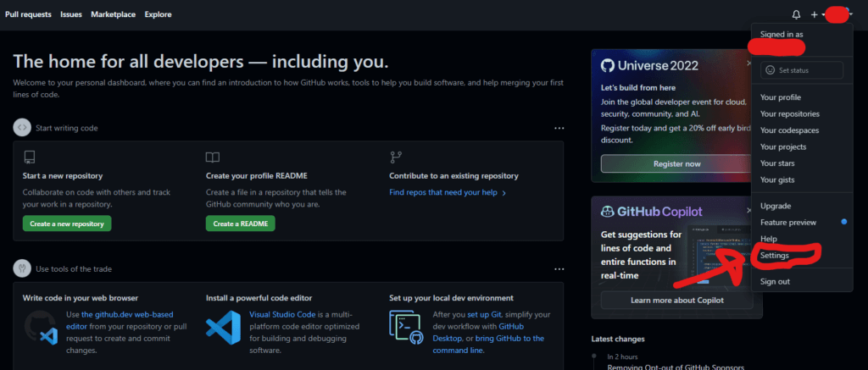Select Upgrade in the user menu
Image resolution: width=868 pixels, height=370 pixels.
coord(776,206)
